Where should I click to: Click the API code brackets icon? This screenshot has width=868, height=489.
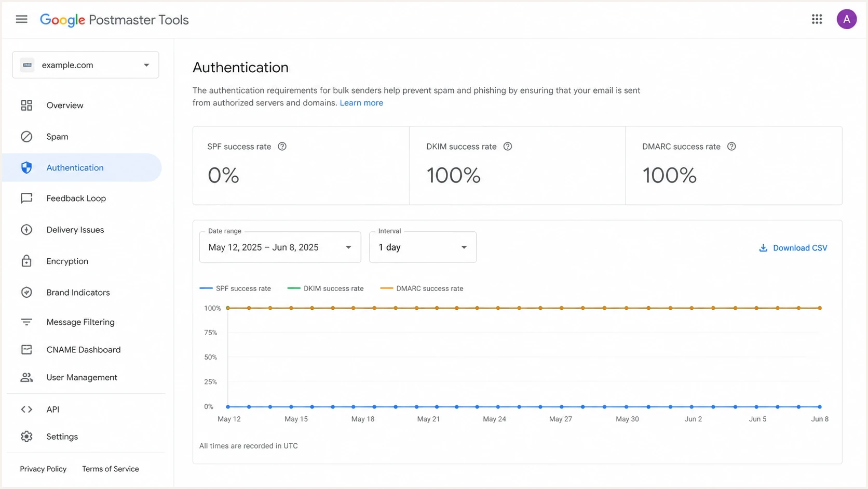26,409
